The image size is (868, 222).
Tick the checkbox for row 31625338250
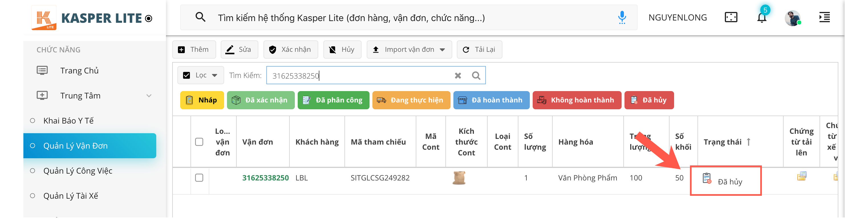[x=199, y=178]
